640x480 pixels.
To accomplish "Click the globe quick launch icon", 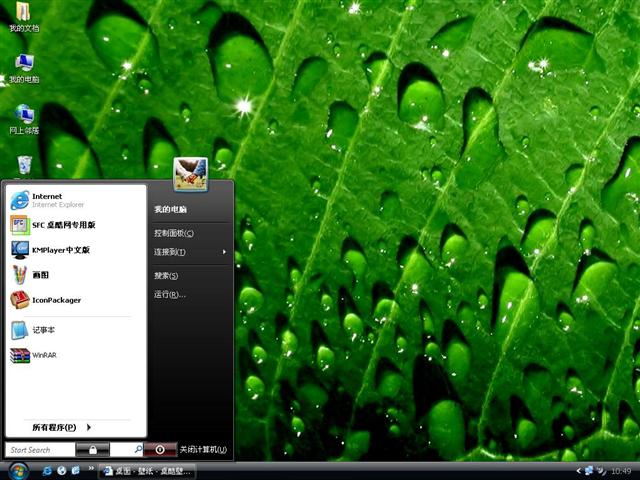I will (x=62, y=471).
